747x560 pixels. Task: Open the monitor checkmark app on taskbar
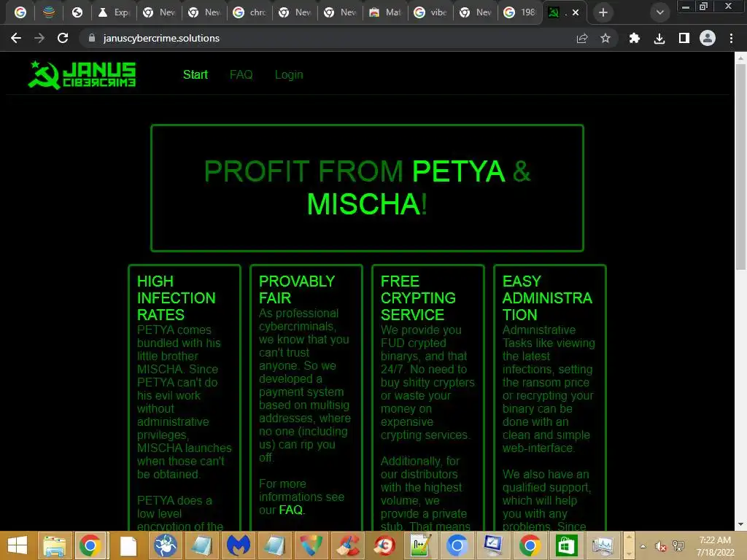(493, 545)
